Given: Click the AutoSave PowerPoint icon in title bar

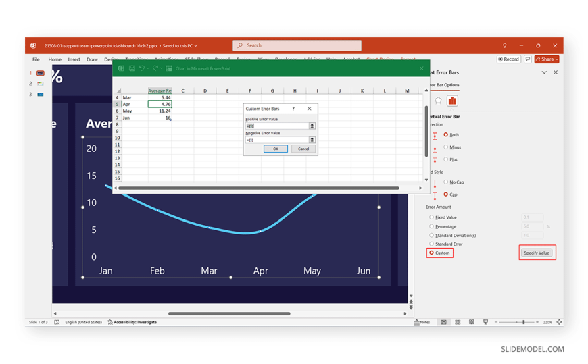Looking at the screenshot, I should coord(33,45).
